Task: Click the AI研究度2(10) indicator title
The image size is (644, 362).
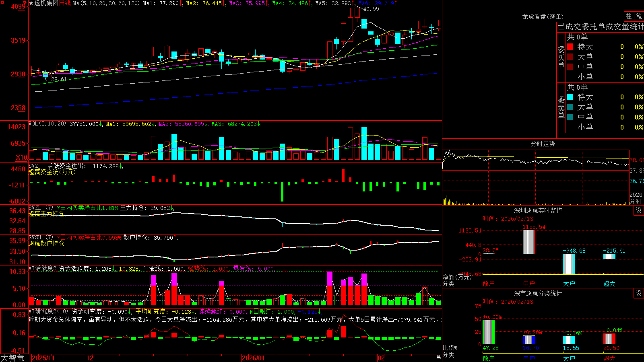Action: click(x=49, y=311)
